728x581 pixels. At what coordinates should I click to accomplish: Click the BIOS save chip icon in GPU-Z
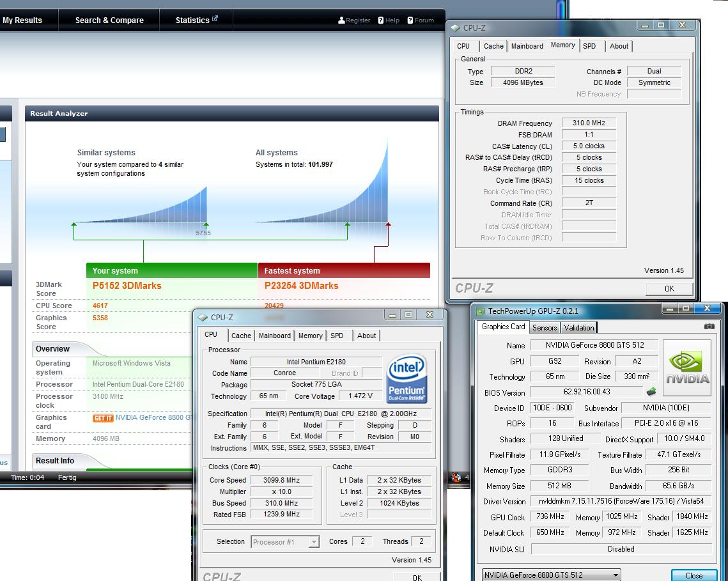(x=651, y=392)
